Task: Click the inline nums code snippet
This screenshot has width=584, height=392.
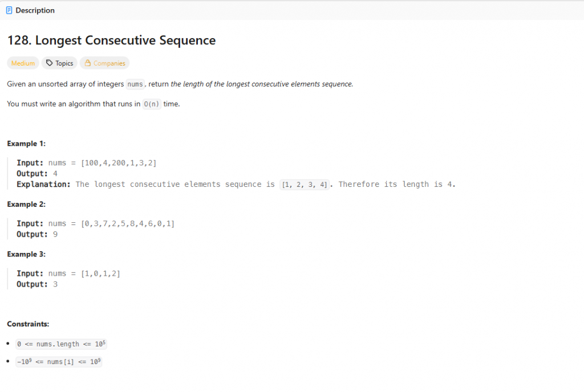Action: pos(135,84)
